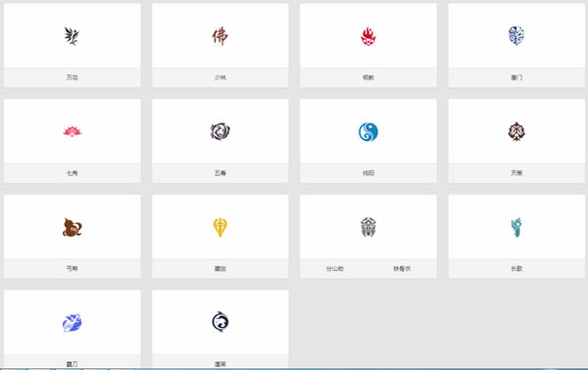Open the 长歌 text label
The image size is (588, 370).
[516, 268]
